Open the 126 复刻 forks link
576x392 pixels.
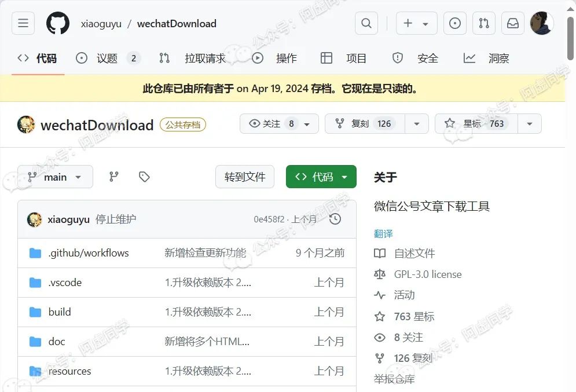coord(413,358)
